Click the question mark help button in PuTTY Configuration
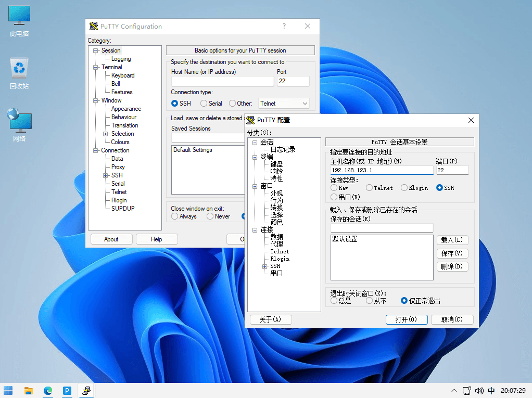The image size is (532, 398). [x=284, y=26]
